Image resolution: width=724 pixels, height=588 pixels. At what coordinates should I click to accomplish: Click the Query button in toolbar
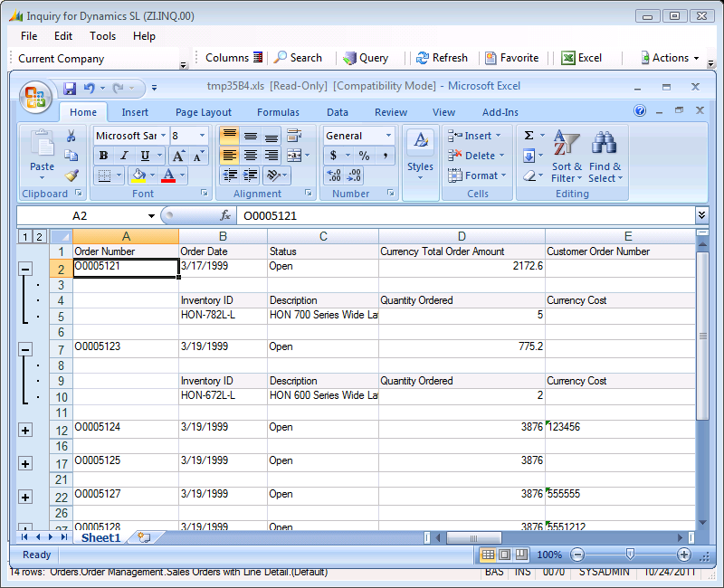[x=365, y=58]
